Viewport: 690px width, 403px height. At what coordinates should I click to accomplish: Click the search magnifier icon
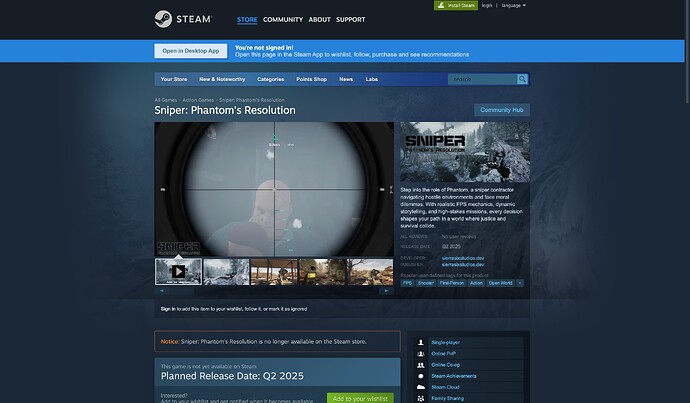[x=522, y=79]
